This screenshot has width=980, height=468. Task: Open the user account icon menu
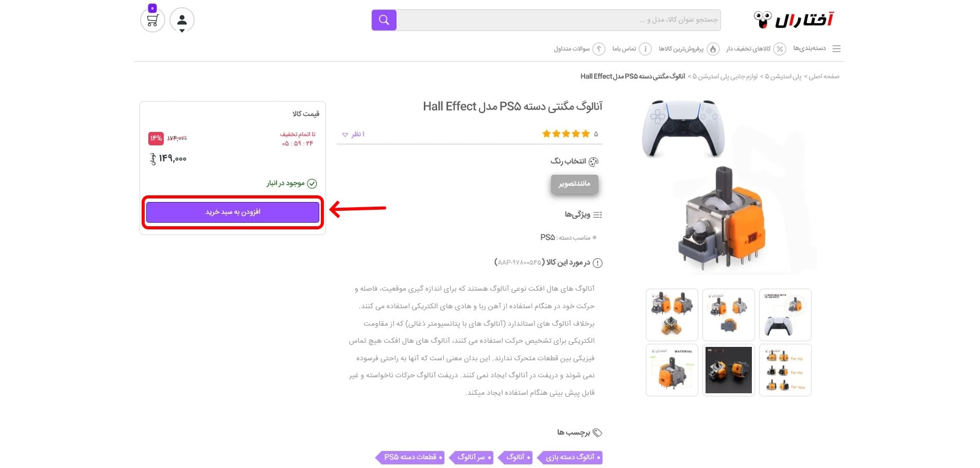pyautogui.click(x=182, y=20)
